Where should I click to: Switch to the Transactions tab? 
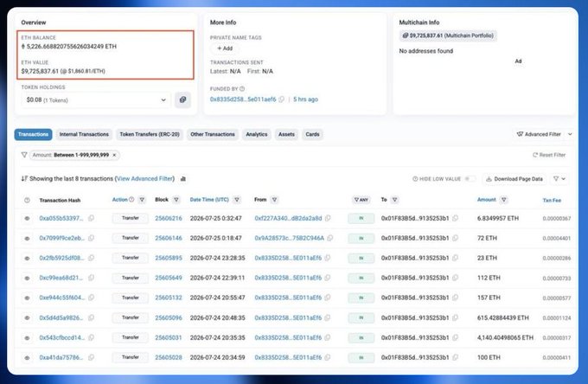[34, 134]
